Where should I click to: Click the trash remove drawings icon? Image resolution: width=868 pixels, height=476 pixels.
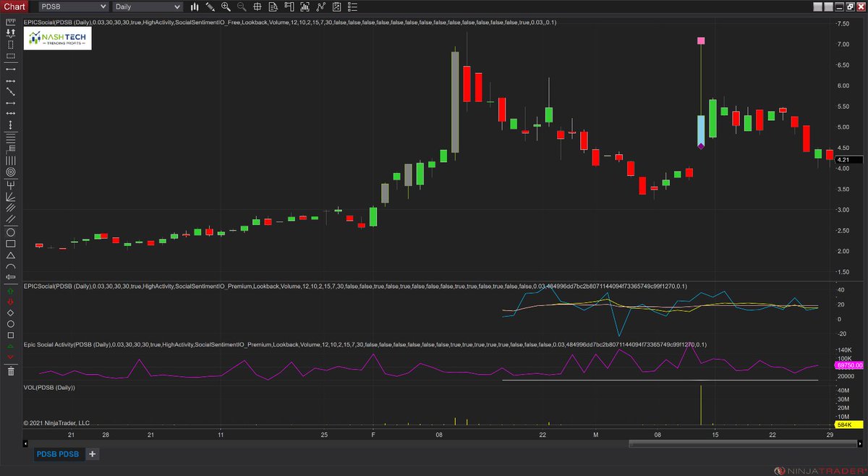11,371
